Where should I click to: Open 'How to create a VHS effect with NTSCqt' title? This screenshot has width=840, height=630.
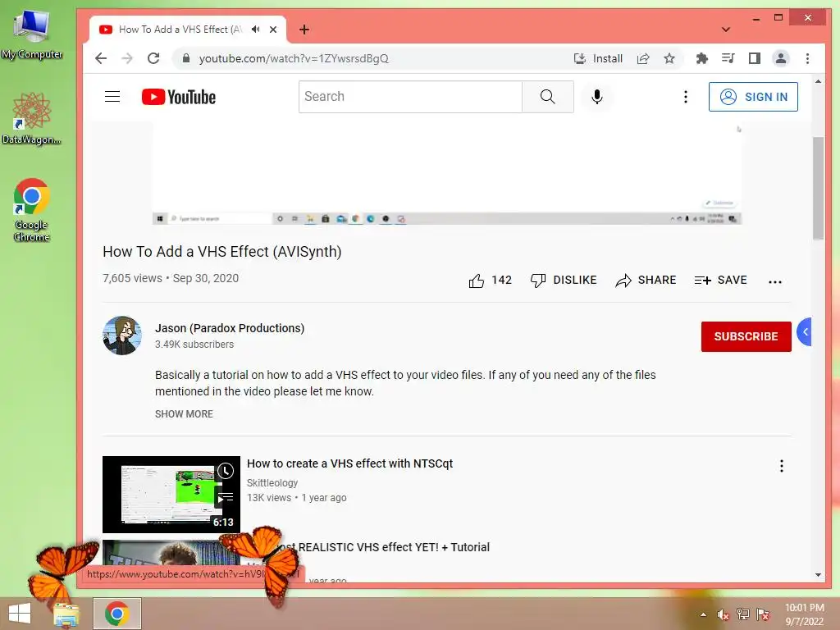pos(349,463)
